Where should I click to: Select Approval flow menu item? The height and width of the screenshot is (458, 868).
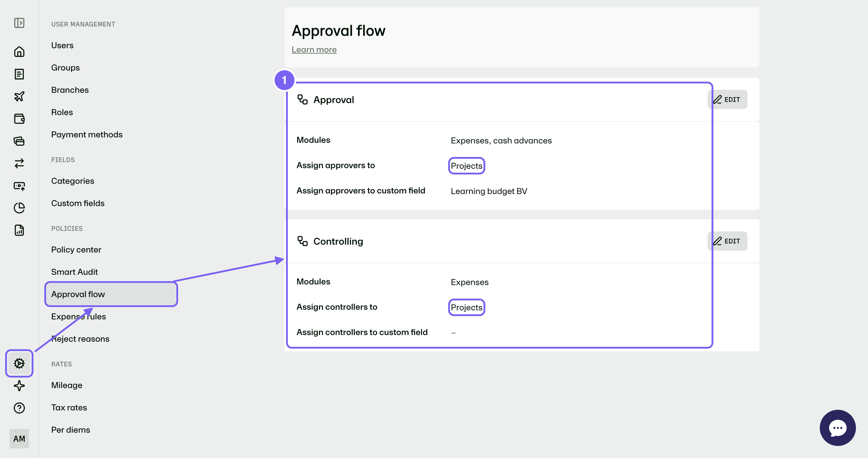tap(111, 294)
